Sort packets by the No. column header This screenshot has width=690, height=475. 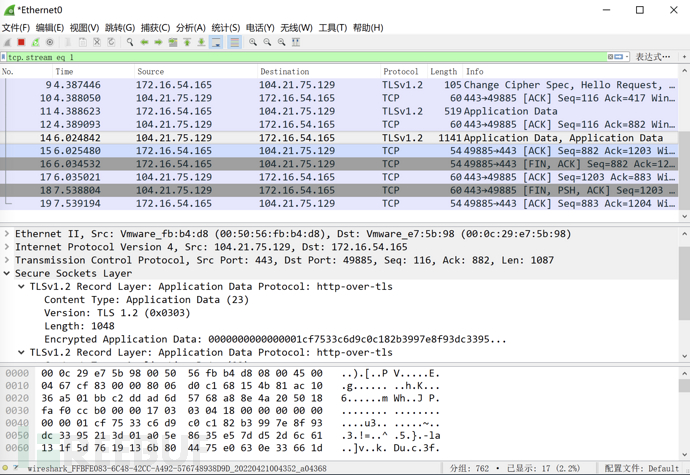tap(26, 71)
